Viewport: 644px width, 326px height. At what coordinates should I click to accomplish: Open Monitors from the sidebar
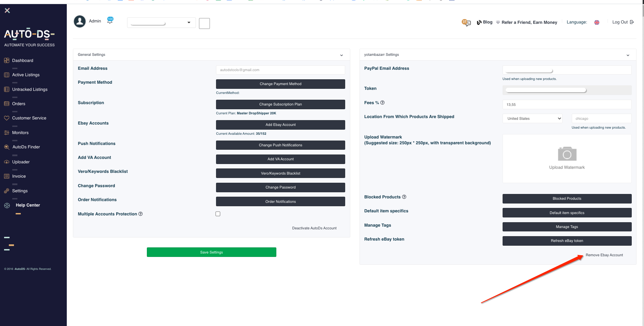click(20, 133)
